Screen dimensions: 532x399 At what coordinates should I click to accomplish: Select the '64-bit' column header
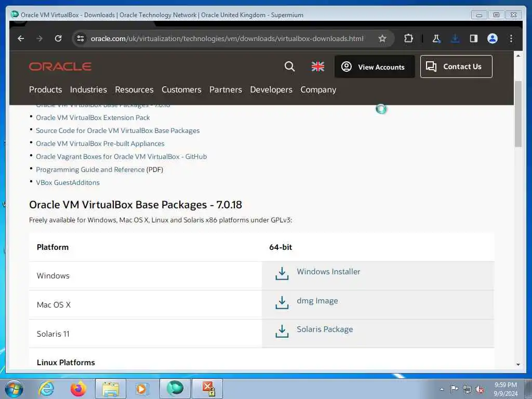(x=281, y=247)
